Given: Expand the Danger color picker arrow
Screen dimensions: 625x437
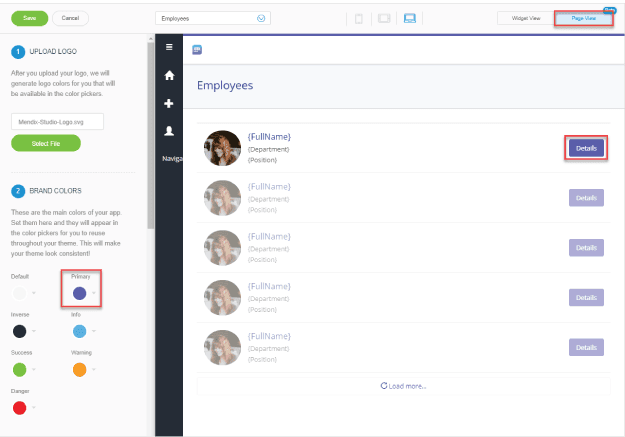Looking at the screenshot, I should pyautogui.click(x=35, y=408).
